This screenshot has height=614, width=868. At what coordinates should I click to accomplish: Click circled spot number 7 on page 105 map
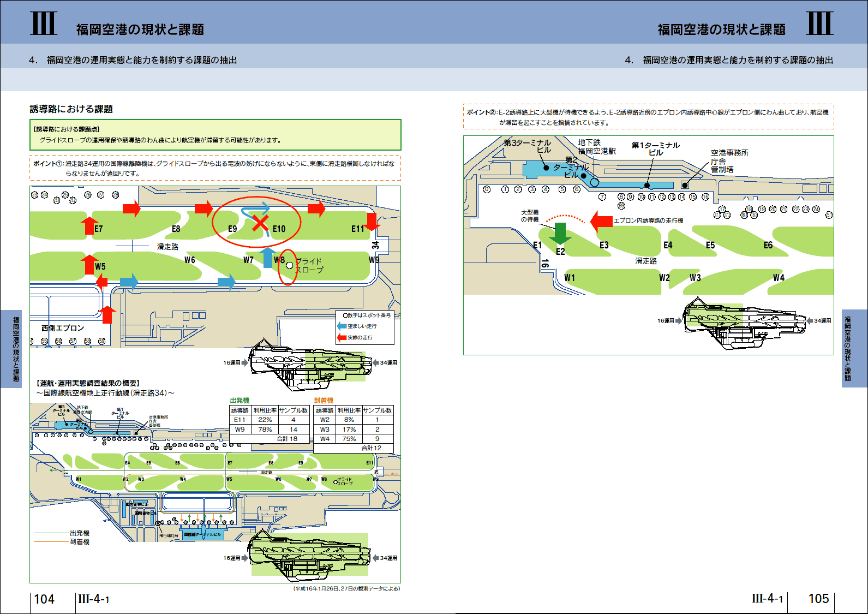pyautogui.click(x=602, y=197)
